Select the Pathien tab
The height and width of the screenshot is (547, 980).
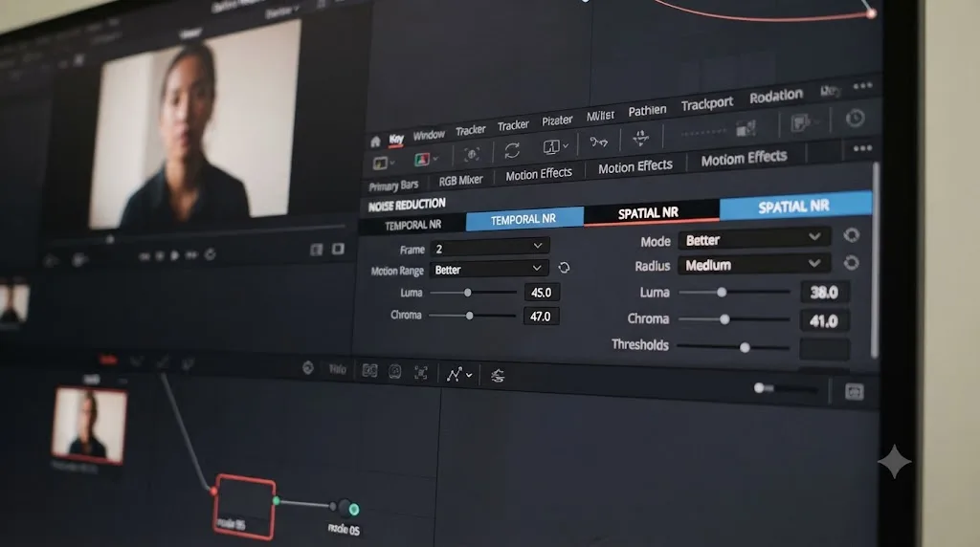pos(647,111)
